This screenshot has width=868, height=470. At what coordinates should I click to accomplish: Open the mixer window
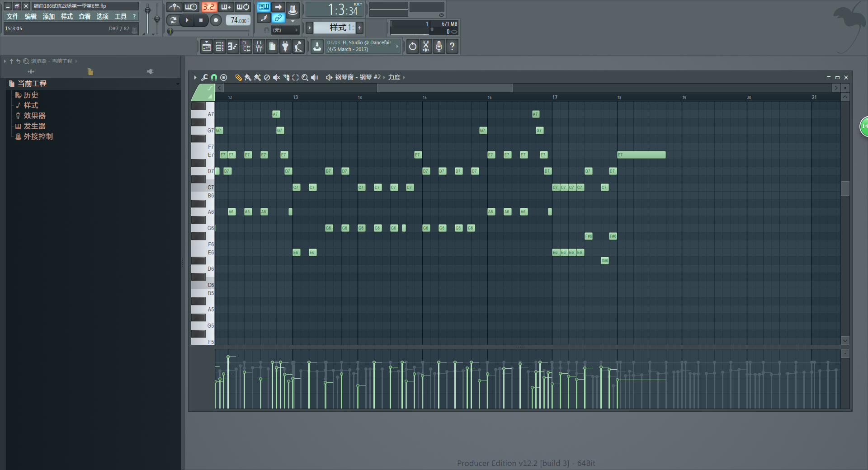259,47
